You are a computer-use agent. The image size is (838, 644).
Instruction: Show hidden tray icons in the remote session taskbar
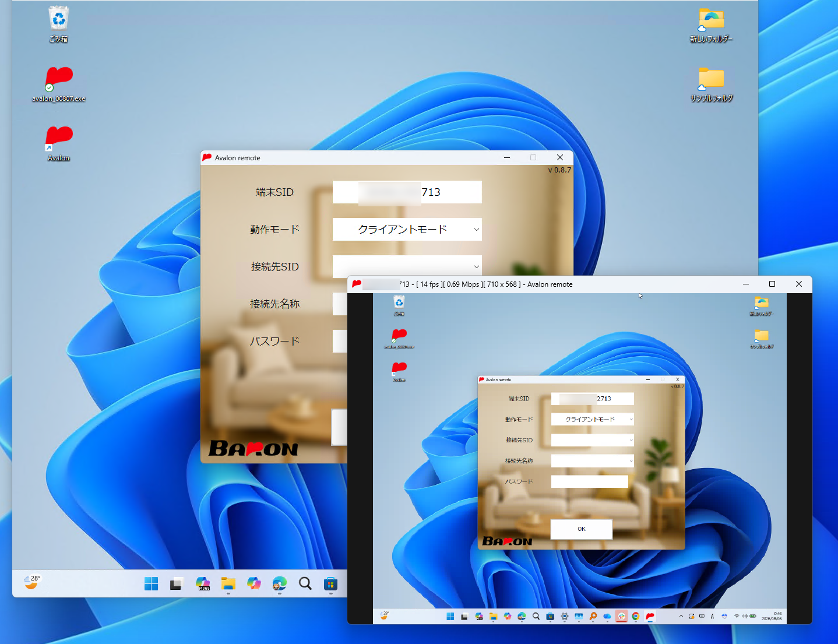click(x=681, y=616)
